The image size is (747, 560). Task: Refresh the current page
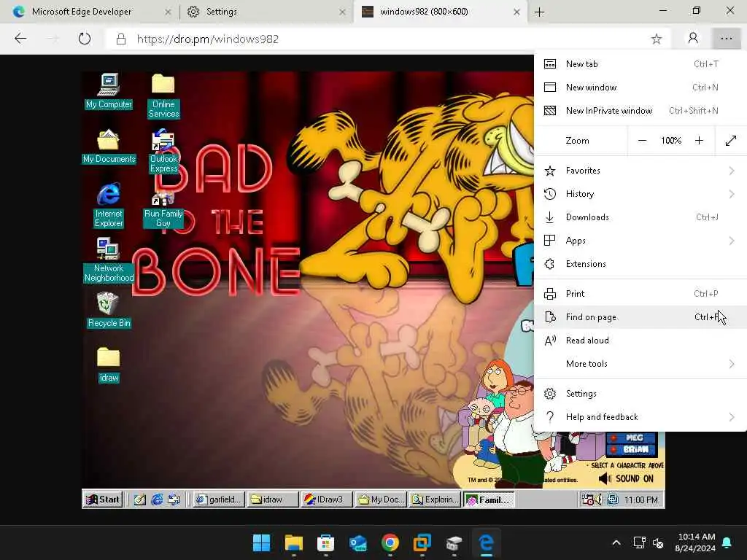click(x=85, y=39)
